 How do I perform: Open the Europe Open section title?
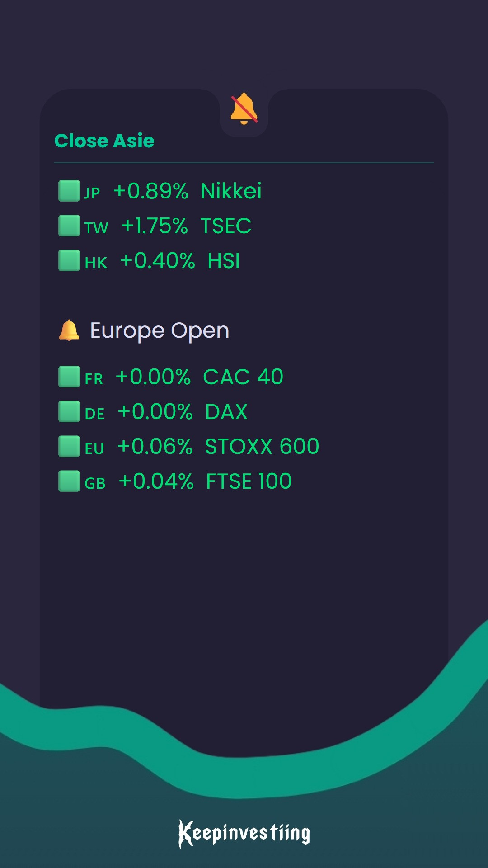tap(160, 331)
